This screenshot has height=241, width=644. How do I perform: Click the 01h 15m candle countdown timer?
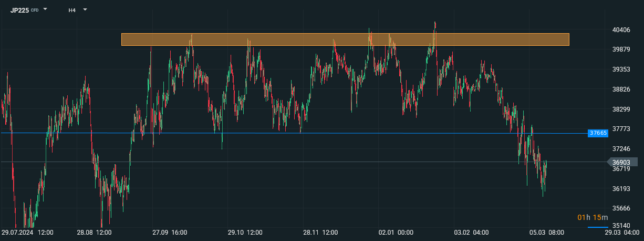pos(593,217)
